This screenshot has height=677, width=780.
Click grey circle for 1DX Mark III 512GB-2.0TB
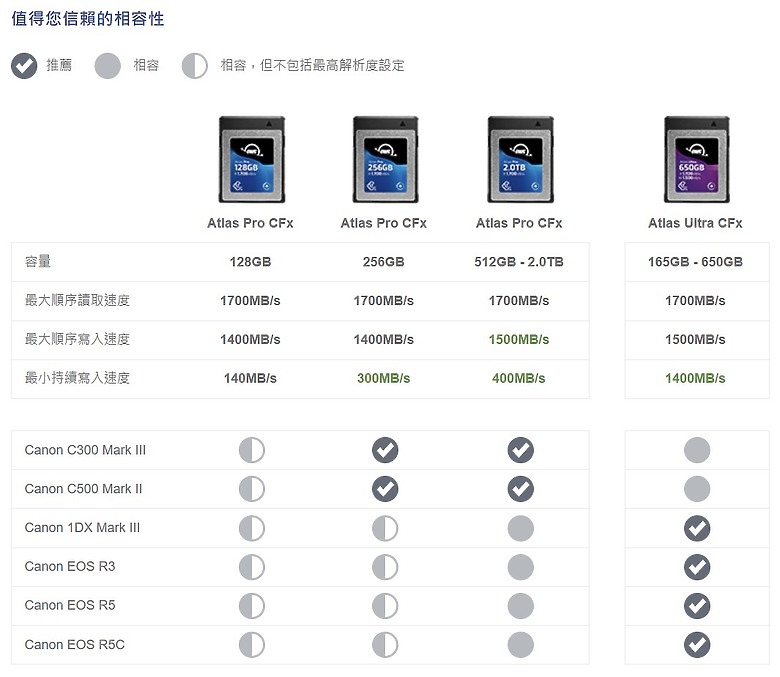[x=520, y=528]
